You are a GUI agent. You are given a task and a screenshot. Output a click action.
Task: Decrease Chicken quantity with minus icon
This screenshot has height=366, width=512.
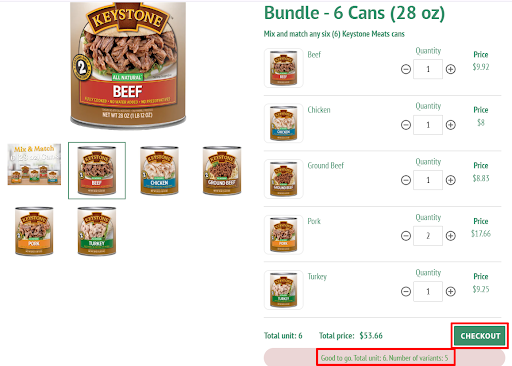tap(406, 125)
